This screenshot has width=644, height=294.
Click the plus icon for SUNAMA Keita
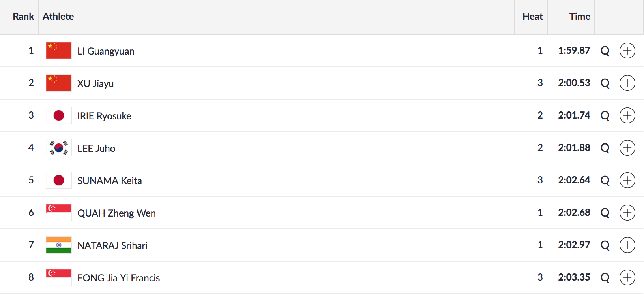tap(627, 180)
